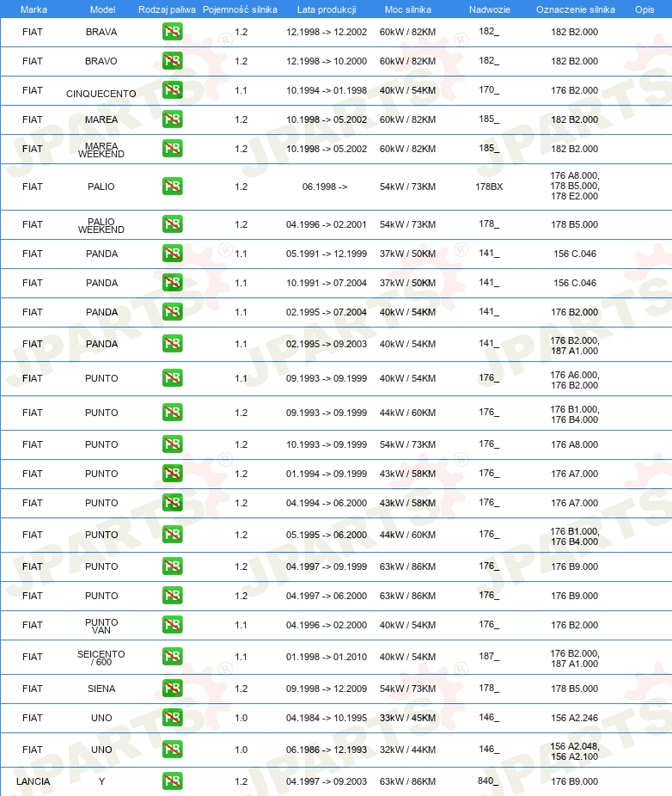Click the fuel icon in the BRAVA row

(x=173, y=32)
